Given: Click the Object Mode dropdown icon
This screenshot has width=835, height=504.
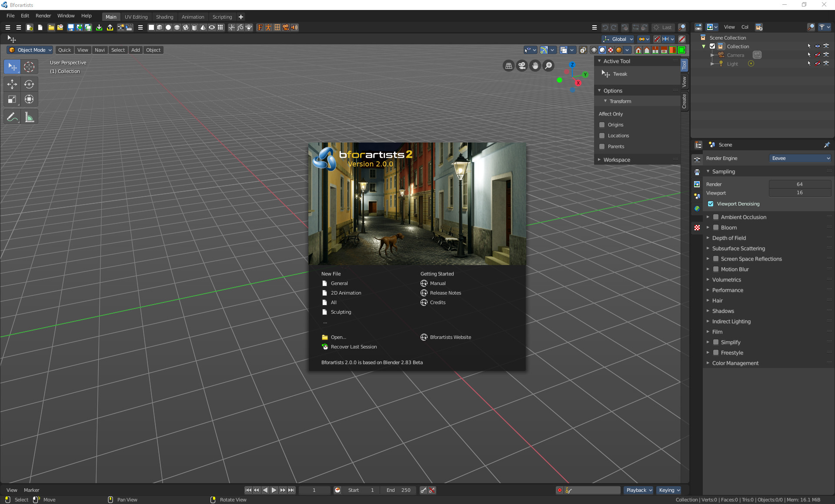Looking at the screenshot, I should click(x=50, y=50).
